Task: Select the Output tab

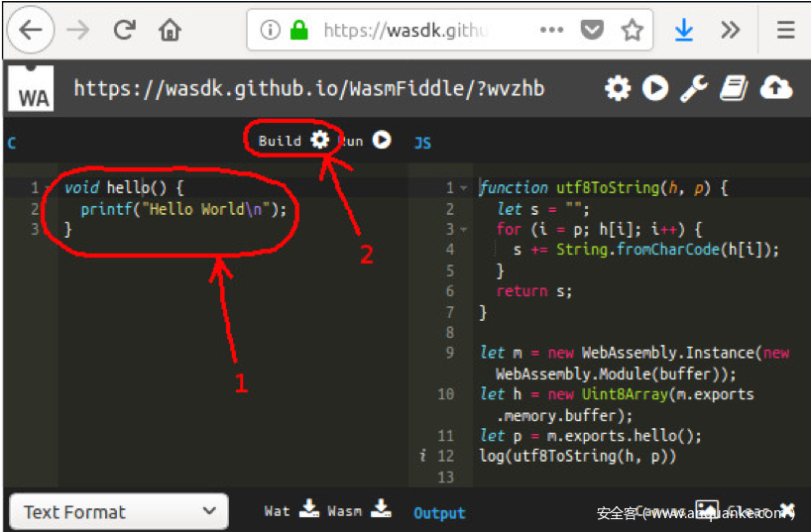Action: tap(439, 513)
